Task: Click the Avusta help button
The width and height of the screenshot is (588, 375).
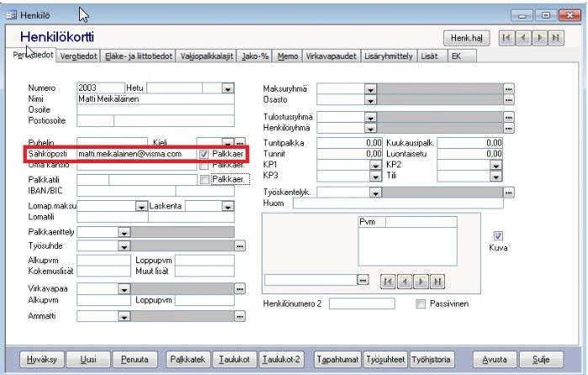Action: point(495,360)
